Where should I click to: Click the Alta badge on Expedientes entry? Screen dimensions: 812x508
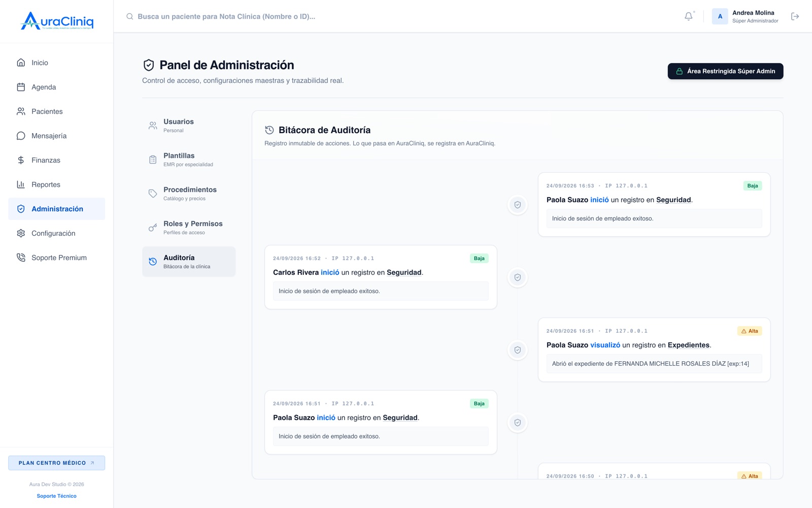click(750, 331)
